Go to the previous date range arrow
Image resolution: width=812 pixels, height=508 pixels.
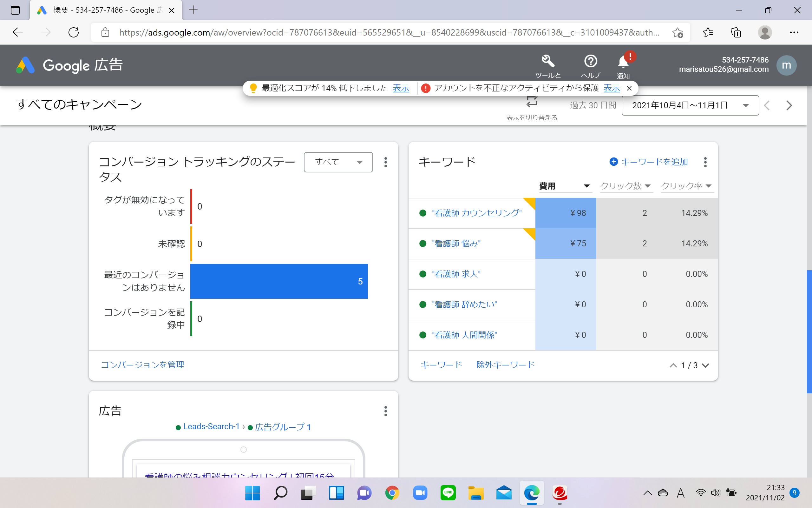pos(767,105)
